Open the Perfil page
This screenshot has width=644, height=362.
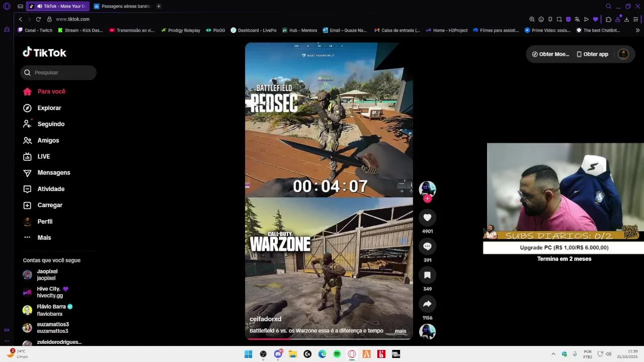[x=38, y=221]
